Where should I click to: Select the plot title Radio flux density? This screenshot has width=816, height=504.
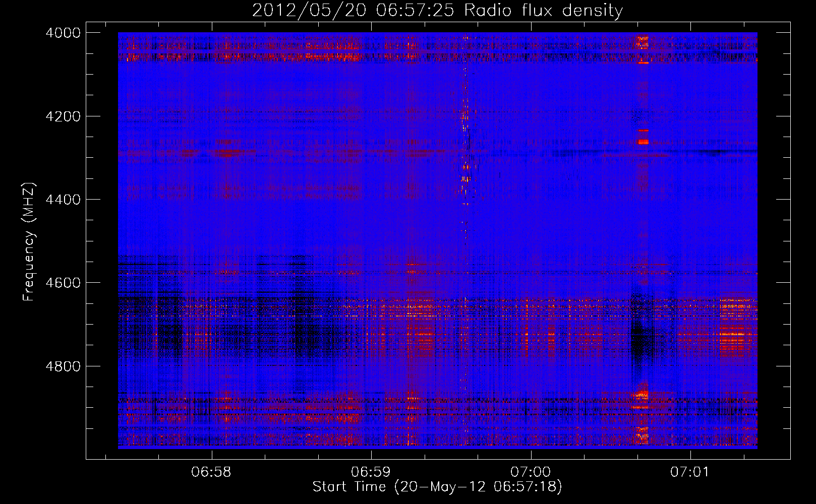[437, 11]
